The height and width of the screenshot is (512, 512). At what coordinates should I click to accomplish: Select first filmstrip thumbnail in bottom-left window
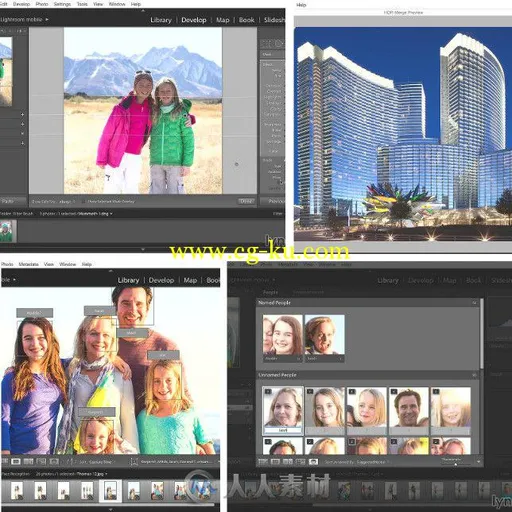pyautogui.click(x=16, y=491)
